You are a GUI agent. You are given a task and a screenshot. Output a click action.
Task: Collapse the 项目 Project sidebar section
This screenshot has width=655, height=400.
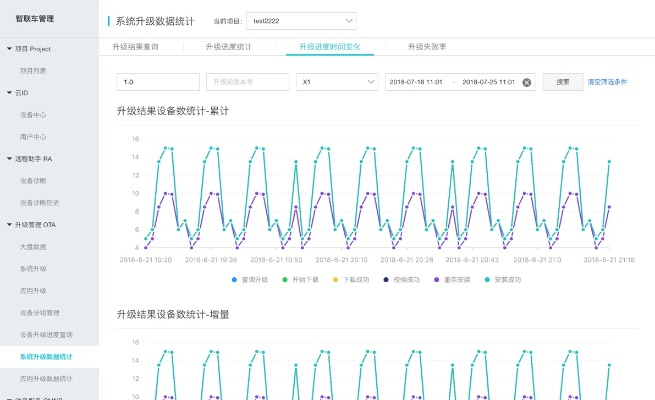pyautogui.click(x=9, y=48)
